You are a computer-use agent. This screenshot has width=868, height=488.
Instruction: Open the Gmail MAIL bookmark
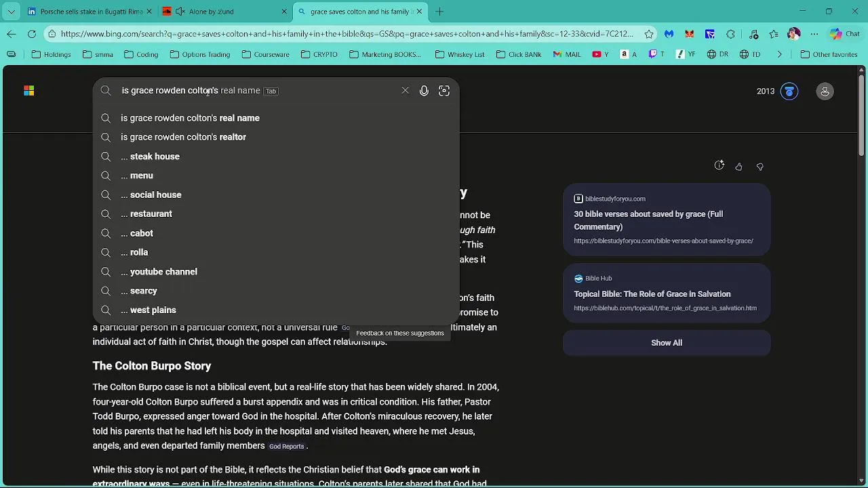(567, 54)
